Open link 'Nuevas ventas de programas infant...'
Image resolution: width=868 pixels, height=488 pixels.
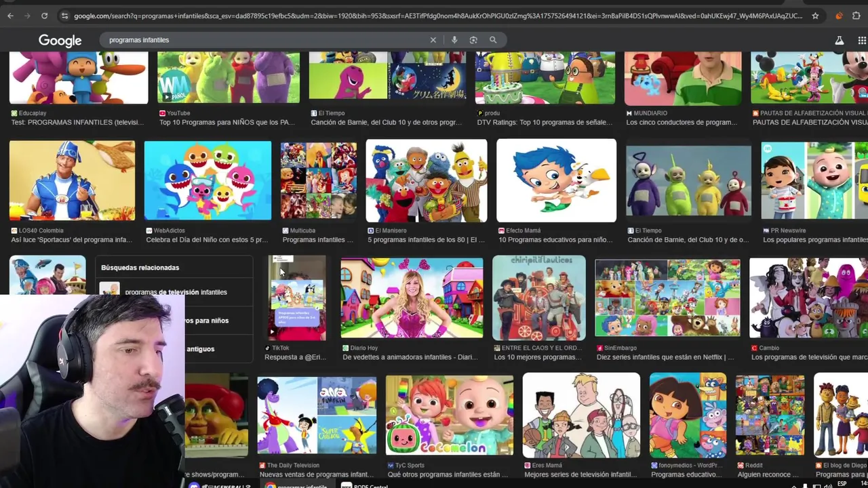[x=316, y=474]
